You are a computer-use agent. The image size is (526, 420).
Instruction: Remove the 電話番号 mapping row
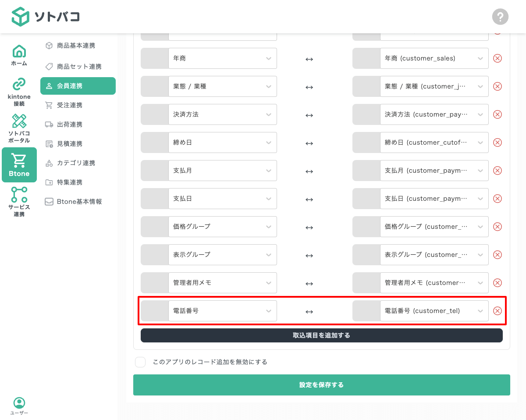pyautogui.click(x=497, y=310)
